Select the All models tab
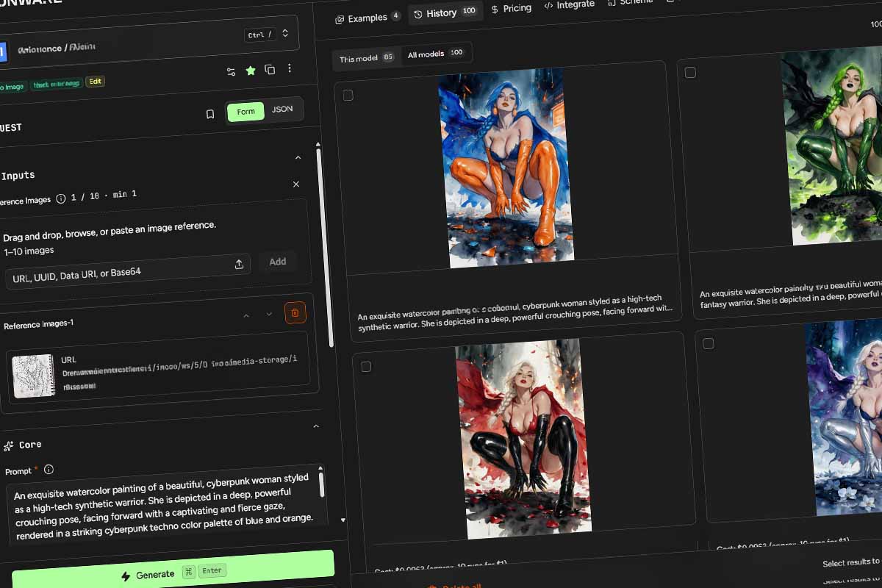 coord(436,54)
